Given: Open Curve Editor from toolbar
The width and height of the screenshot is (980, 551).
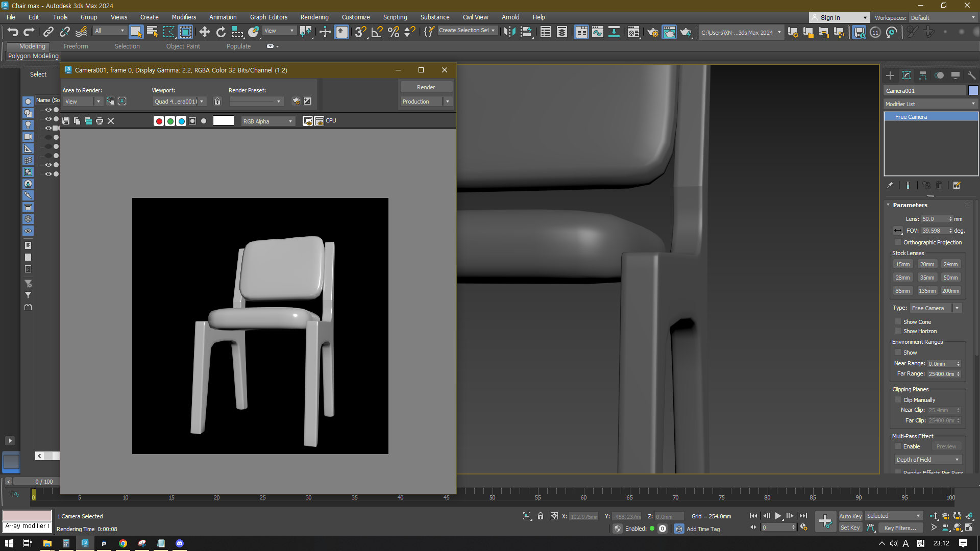Looking at the screenshot, I should tap(598, 32).
